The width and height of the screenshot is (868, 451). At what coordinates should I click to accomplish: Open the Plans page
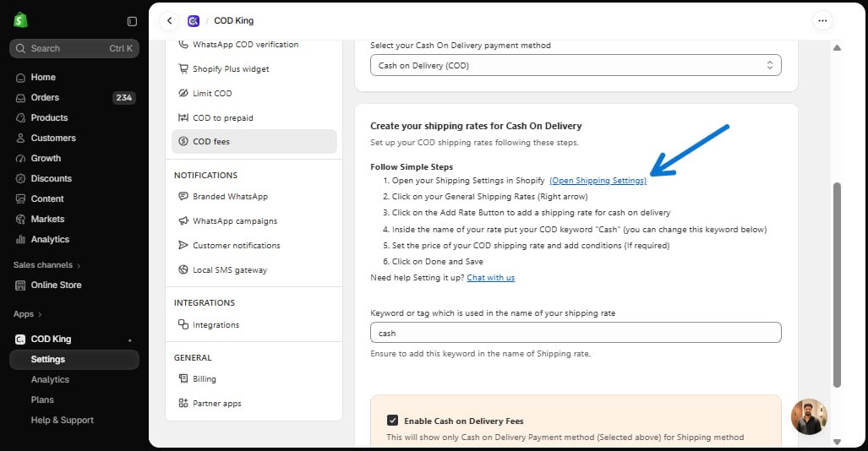click(x=42, y=399)
